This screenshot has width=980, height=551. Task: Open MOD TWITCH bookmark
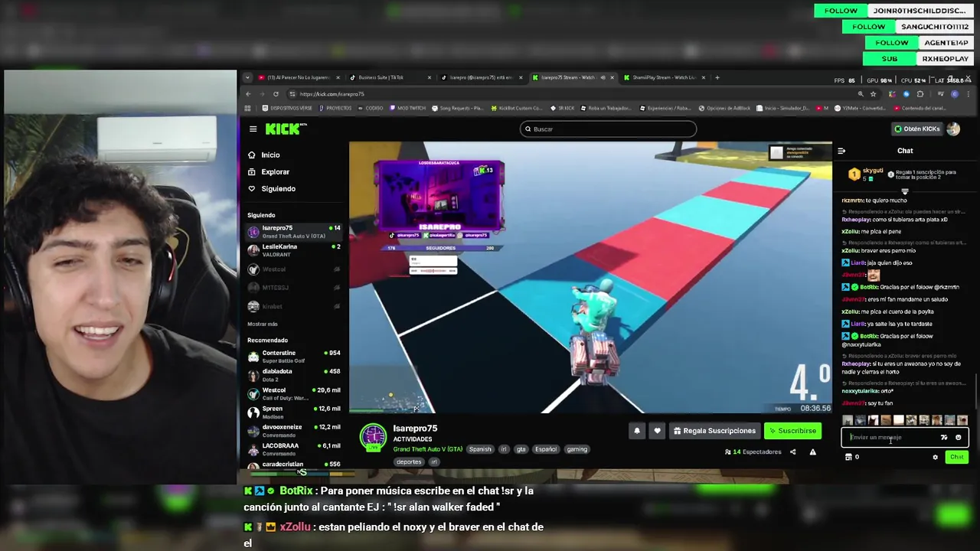408,108
